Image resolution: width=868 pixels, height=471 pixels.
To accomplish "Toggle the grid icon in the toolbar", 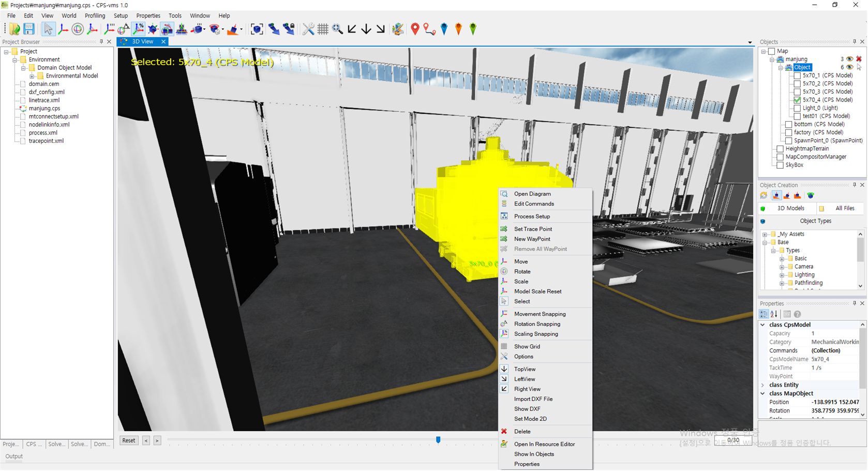I will click(323, 29).
